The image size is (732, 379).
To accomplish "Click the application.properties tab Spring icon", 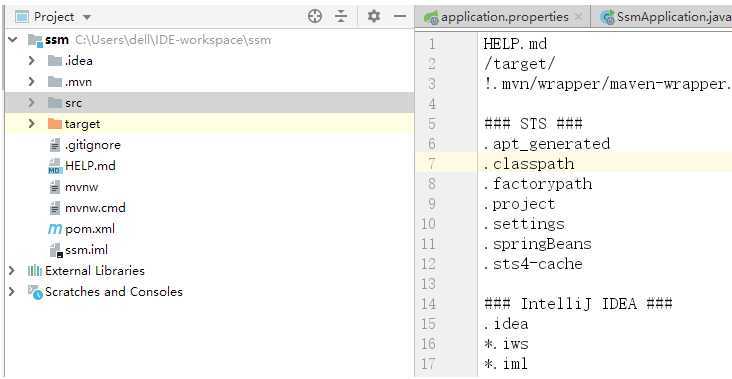I will (430, 18).
